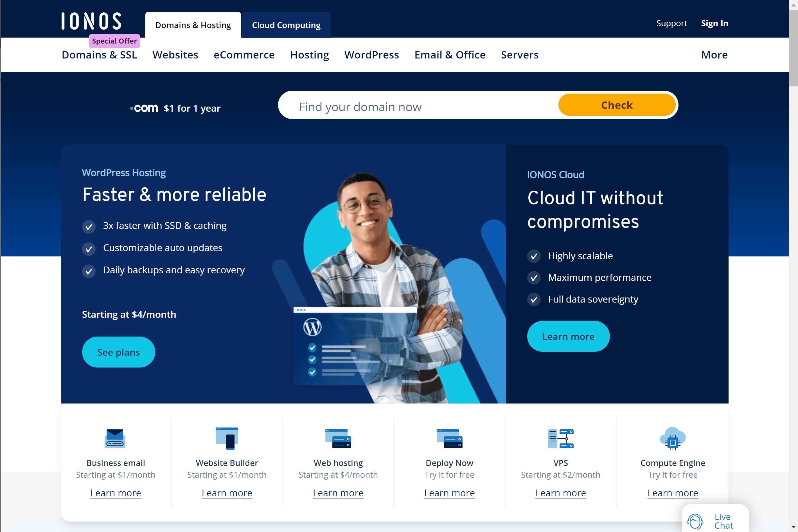The image size is (798, 532).
Task: Click checkmark beside 3x faster with SSD
Action: [89, 227]
